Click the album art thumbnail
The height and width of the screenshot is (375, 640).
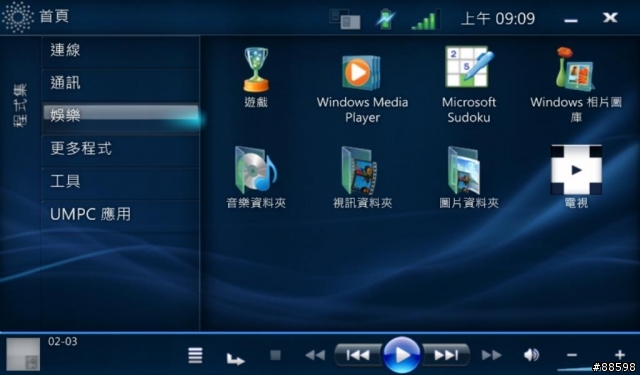pyautogui.click(x=23, y=354)
